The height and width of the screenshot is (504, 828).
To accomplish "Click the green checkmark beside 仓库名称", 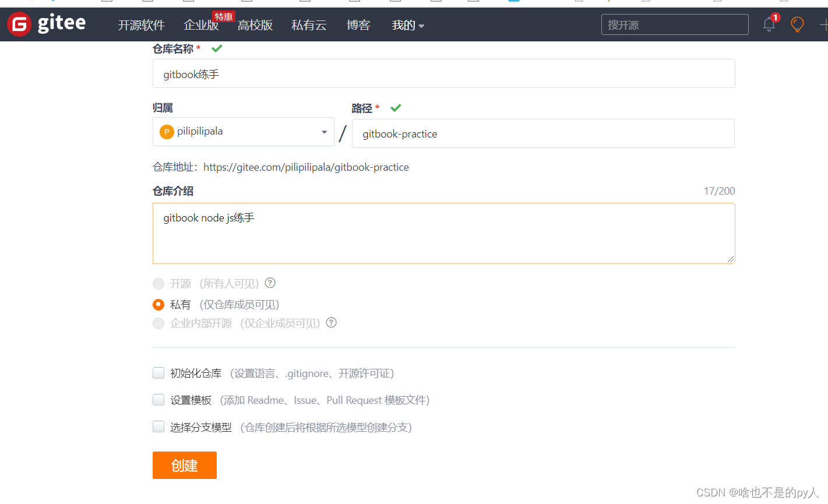I will 217,48.
